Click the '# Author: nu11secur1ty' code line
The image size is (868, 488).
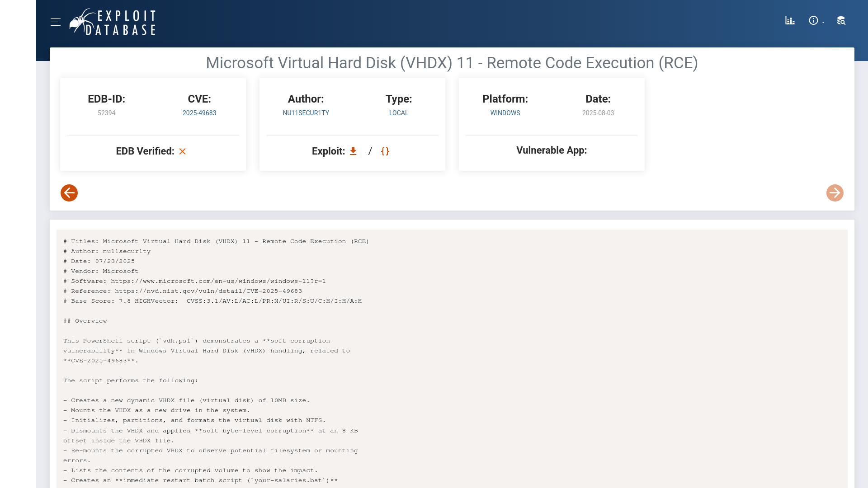107,251
